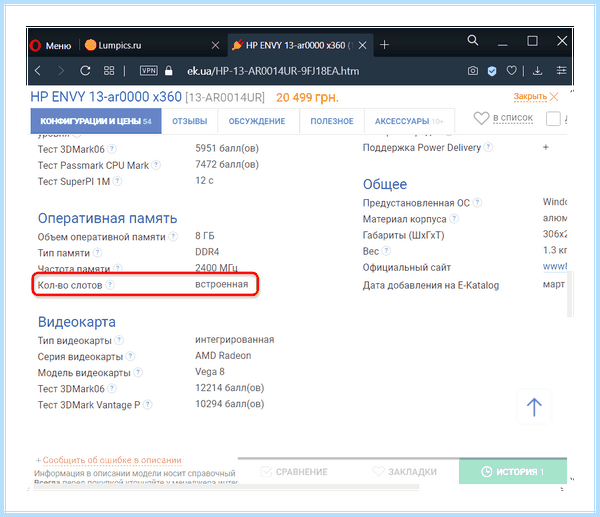The image size is (600, 517).
Task: Click help icon beside Тест 3DMark Vantage P
Action: tap(148, 404)
